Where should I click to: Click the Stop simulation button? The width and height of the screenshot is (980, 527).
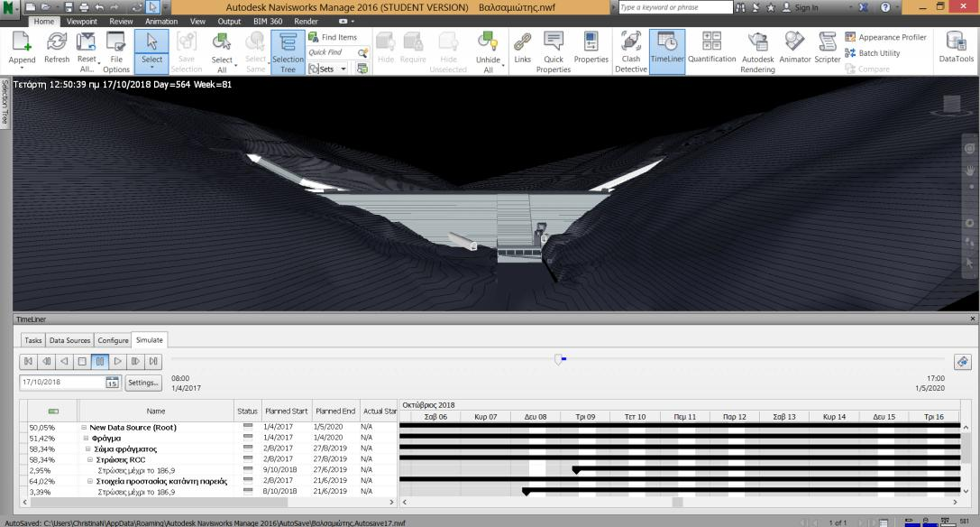82,362
